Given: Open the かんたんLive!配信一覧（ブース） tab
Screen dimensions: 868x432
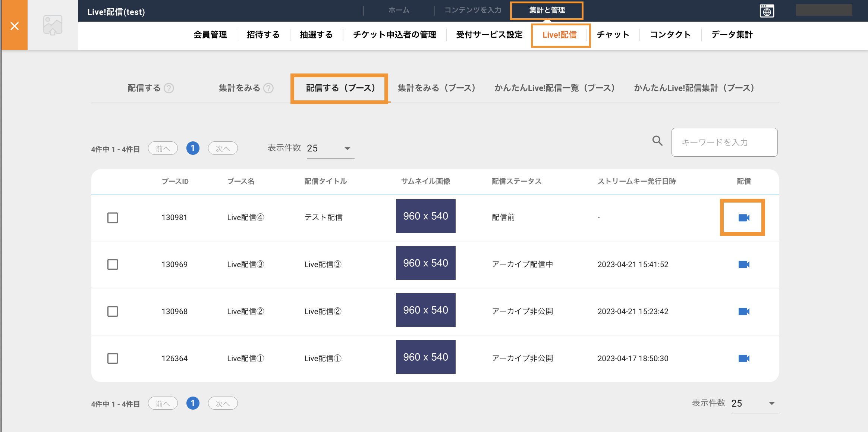Looking at the screenshot, I should pyautogui.click(x=554, y=88).
